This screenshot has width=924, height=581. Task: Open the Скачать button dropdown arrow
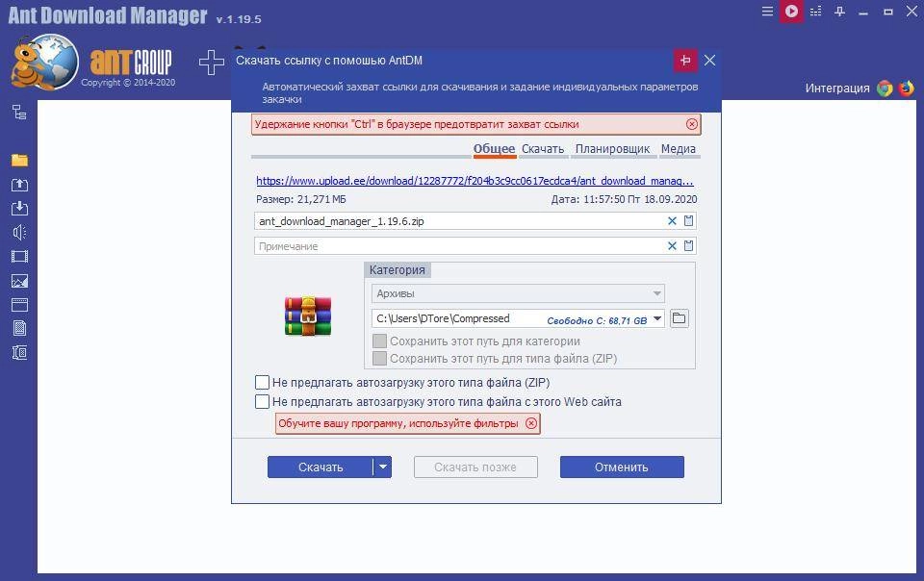(383, 467)
